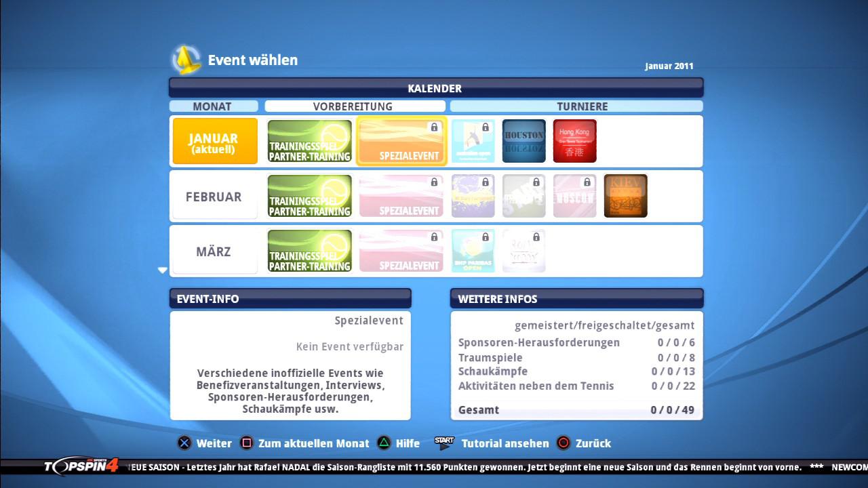868x488 pixels.
Task: Click the 'Schaukämpfe' row label
Action: point(493,371)
